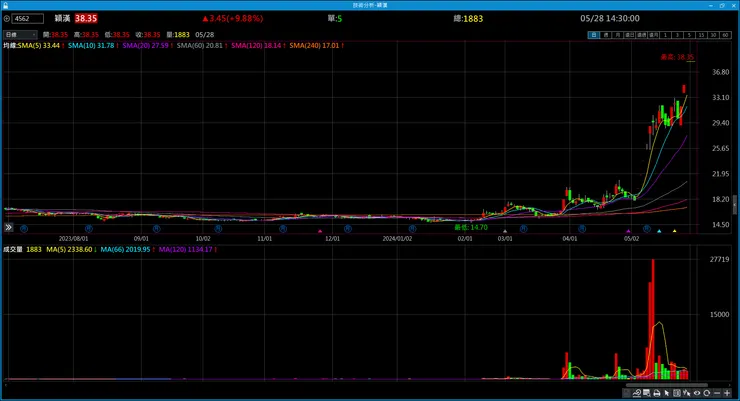
Task: Choose the 3-minute timeframe button
Action: [677, 35]
